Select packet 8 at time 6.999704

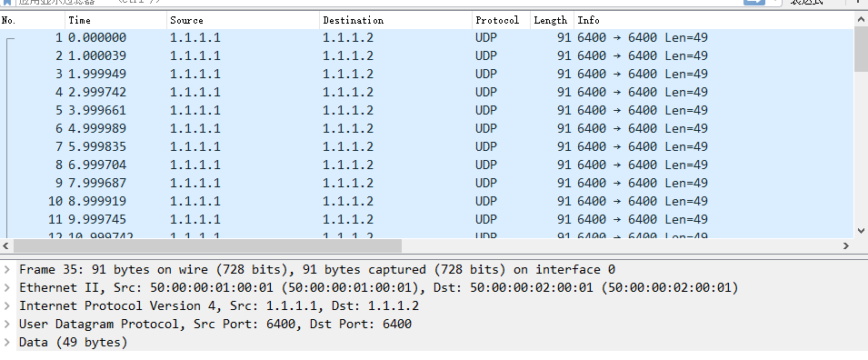coord(427,165)
